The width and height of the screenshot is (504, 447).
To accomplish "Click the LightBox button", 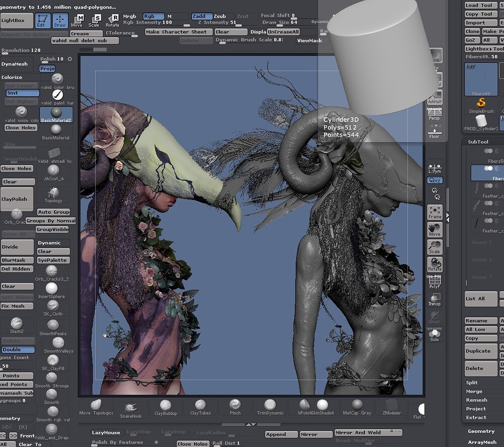I will pos(17,21).
